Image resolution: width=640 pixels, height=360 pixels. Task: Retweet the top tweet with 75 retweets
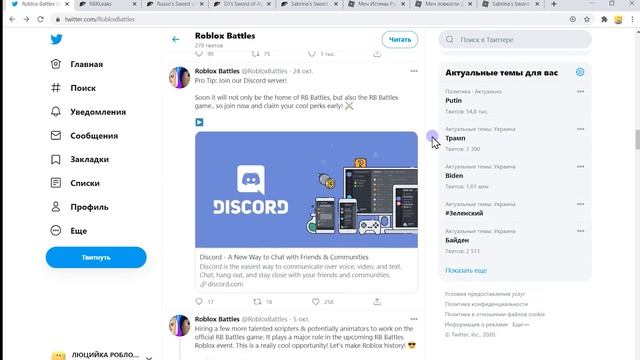point(256,53)
